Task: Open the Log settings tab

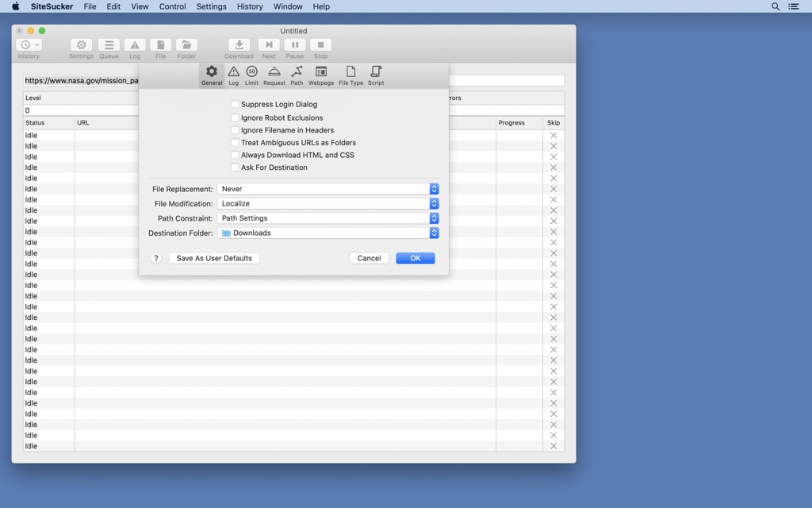Action: 234,75
